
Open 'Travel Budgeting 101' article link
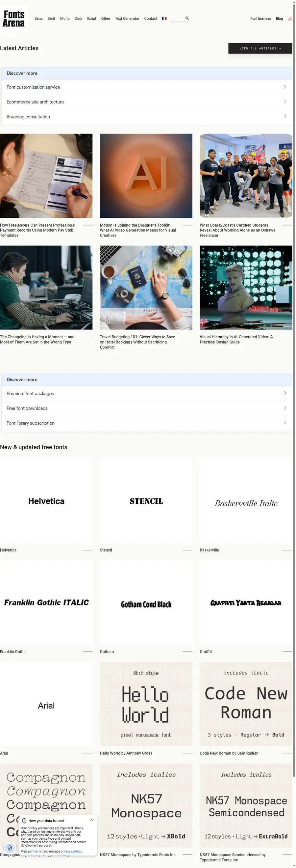coord(137,342)
